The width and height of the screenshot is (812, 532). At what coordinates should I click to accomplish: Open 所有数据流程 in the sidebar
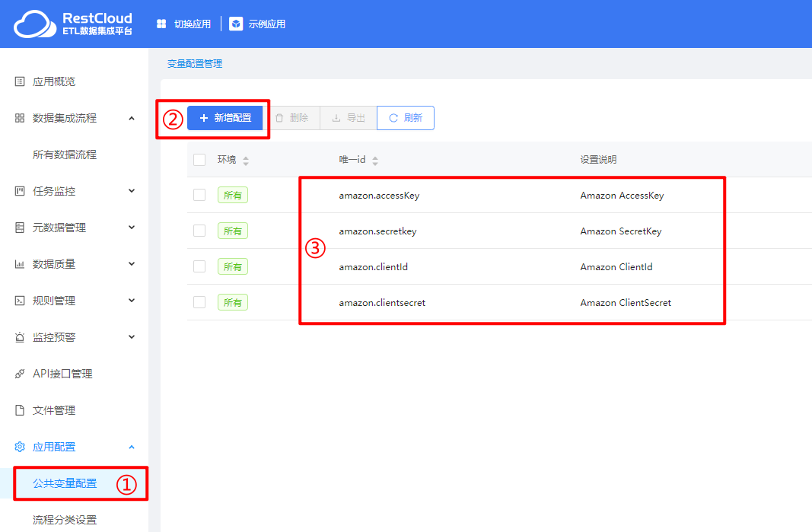[65, 155]
